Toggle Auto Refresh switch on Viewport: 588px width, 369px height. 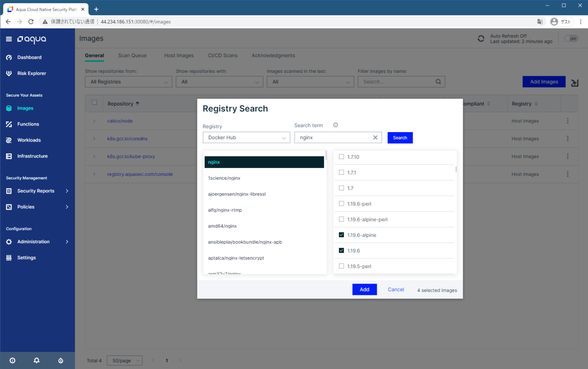pos(571,39)
